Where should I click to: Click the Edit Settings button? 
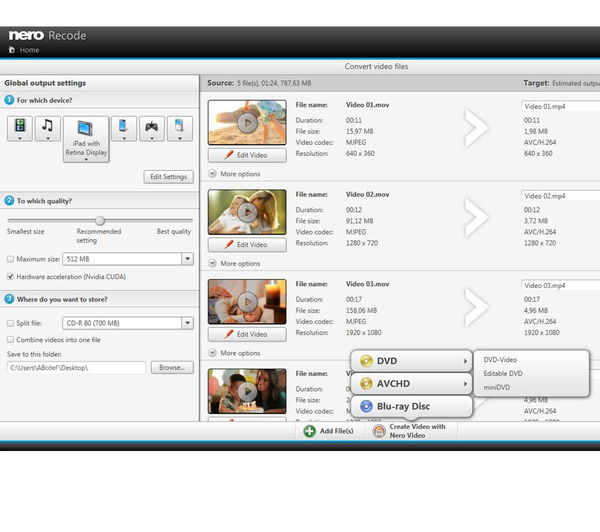click(168, 177)
